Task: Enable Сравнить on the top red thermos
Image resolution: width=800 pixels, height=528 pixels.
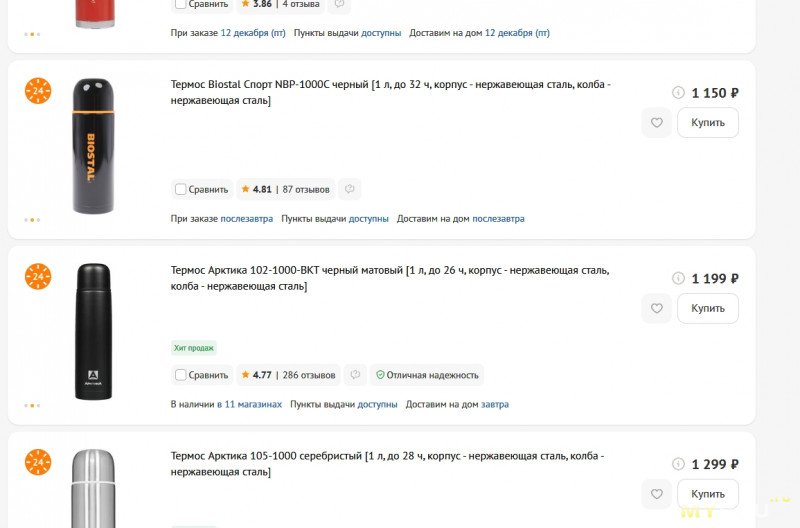Action: (180, 4)
